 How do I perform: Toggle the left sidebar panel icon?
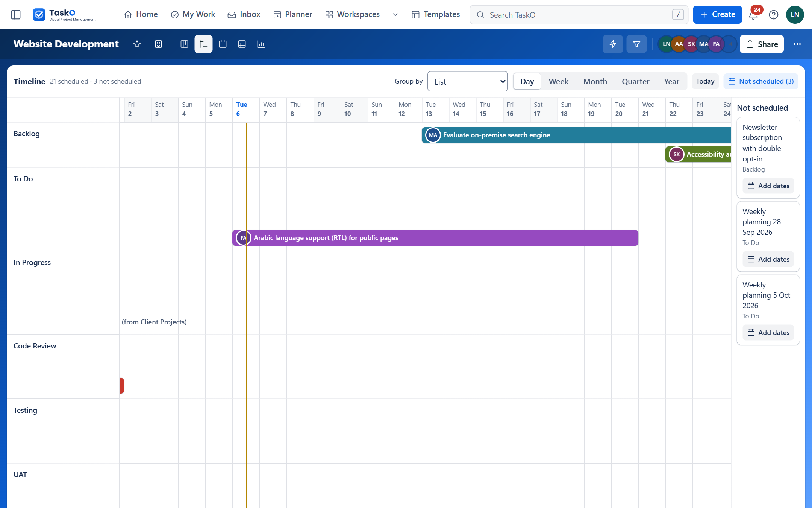click(16, 15)
